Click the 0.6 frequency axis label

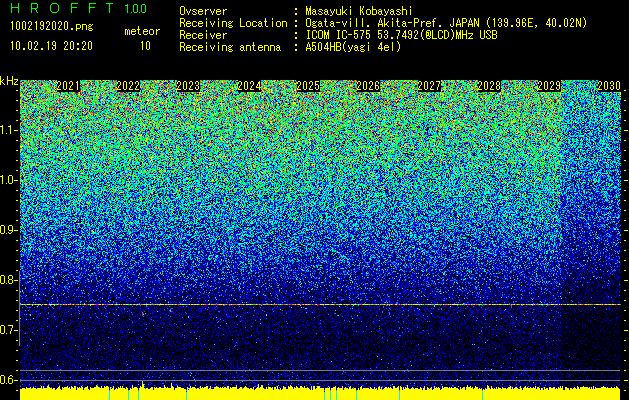coord(9,380)
